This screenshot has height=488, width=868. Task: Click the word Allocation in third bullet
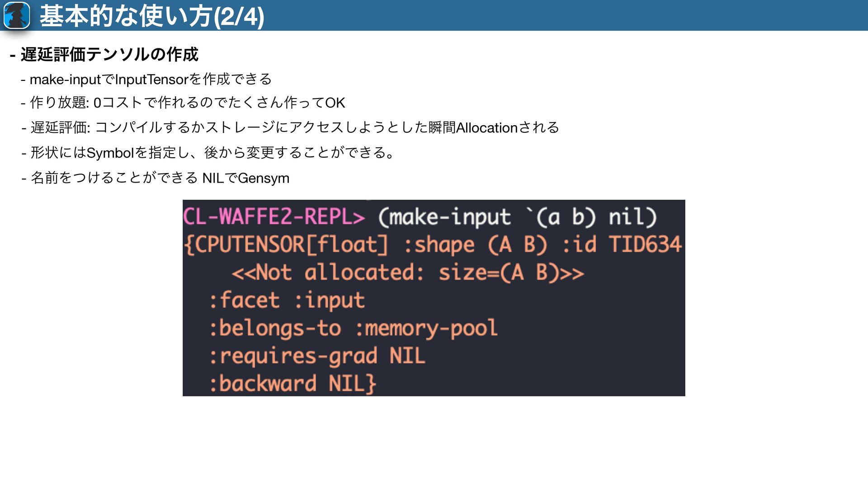pos(486,128)
